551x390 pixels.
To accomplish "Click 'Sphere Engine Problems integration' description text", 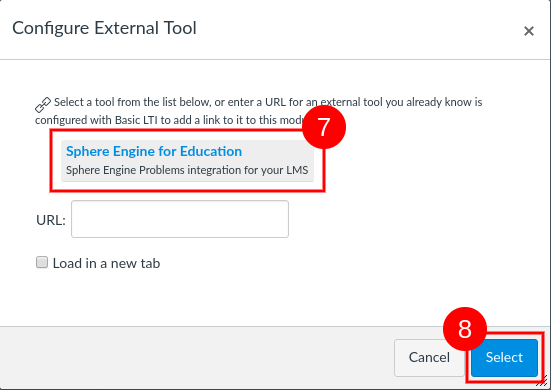I will click(x=187, y=170).
